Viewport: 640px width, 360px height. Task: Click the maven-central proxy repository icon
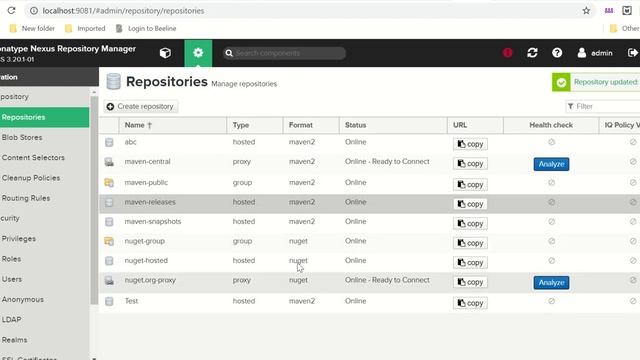point(109,162)
